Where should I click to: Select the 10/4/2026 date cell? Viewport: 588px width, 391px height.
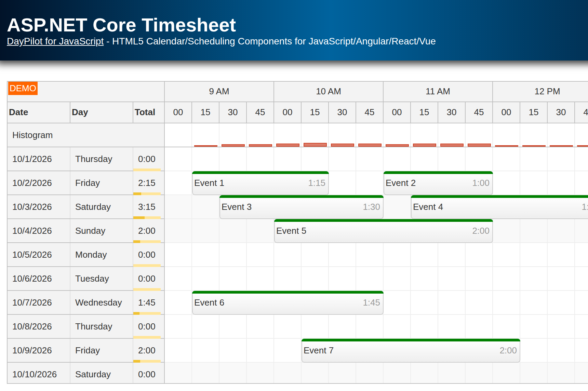[x=39, y=231]
